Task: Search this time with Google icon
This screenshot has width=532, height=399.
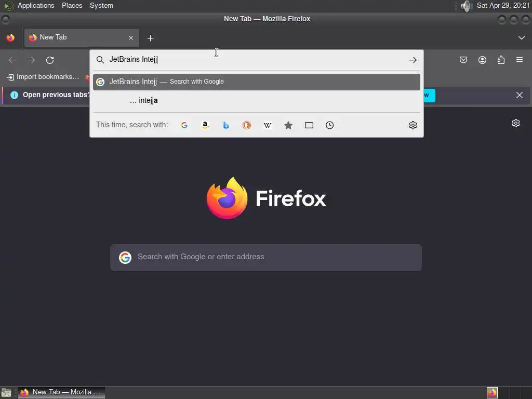Action: coord(184,125)
